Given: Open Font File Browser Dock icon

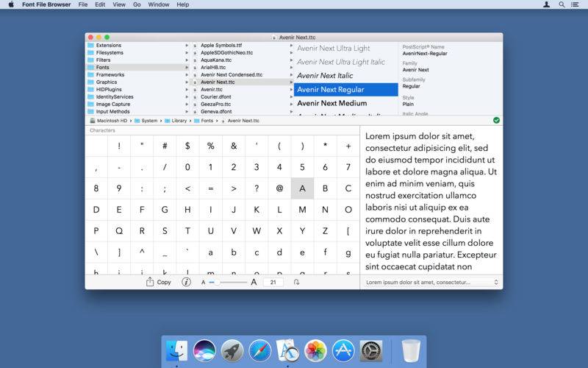Looking at the screenshot, I should click(x=287, y=350).
